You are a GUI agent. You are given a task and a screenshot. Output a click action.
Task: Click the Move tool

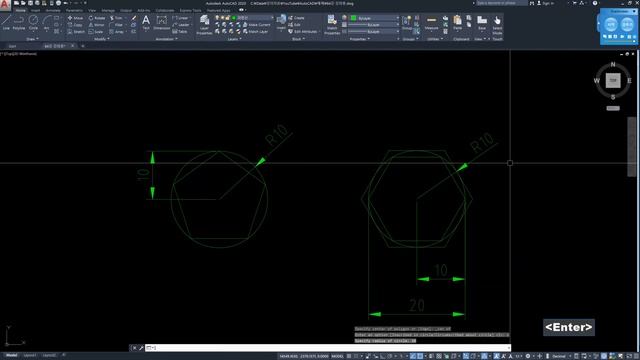(x=75, y=18)
